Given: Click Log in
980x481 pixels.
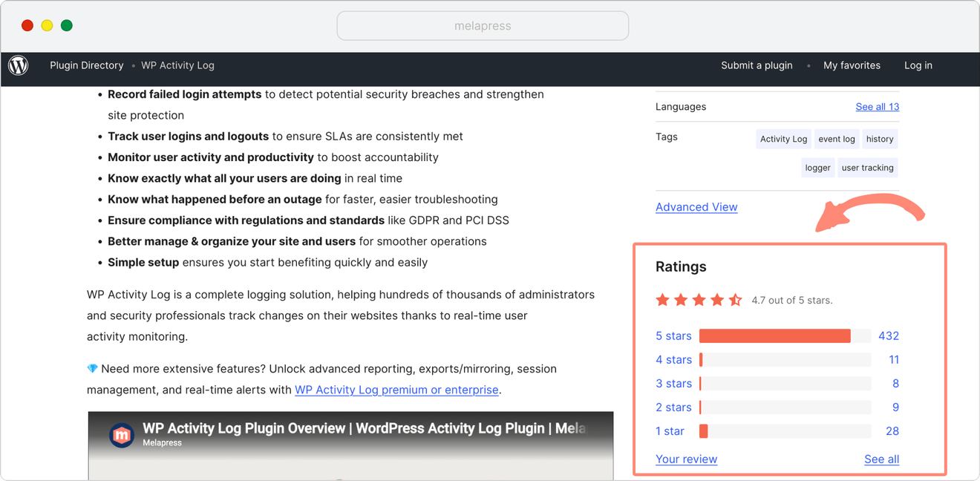Looking at the screenshot, I should point(918,65).
